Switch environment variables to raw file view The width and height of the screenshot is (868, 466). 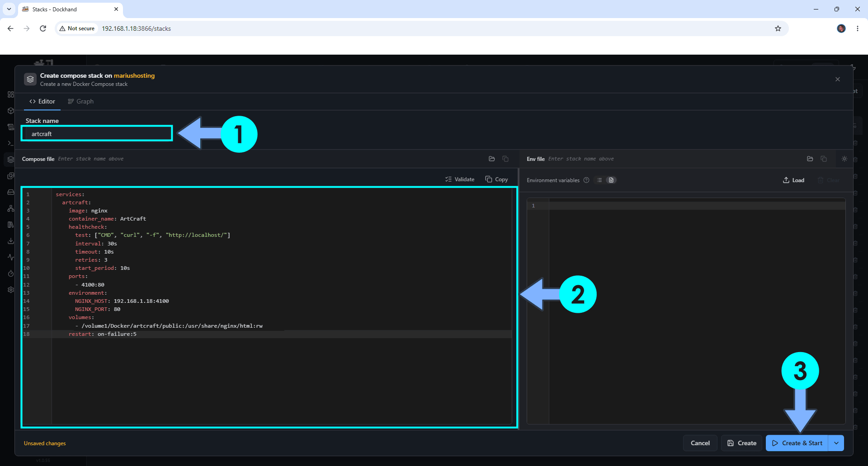pyautogui.click(x=611, y=180)
